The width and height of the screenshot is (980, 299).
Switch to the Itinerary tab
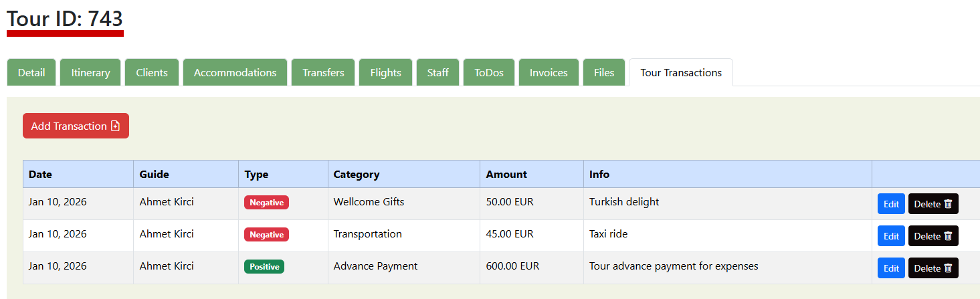click(x=90, y=72)
